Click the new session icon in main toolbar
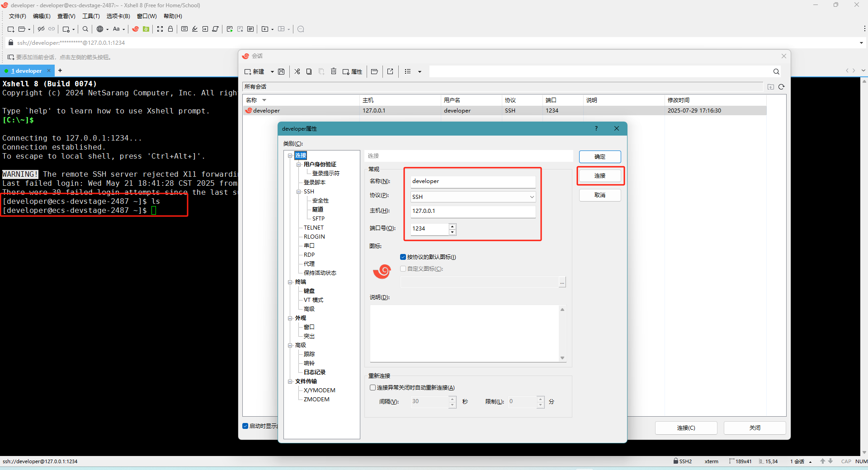 pos(10,29)
